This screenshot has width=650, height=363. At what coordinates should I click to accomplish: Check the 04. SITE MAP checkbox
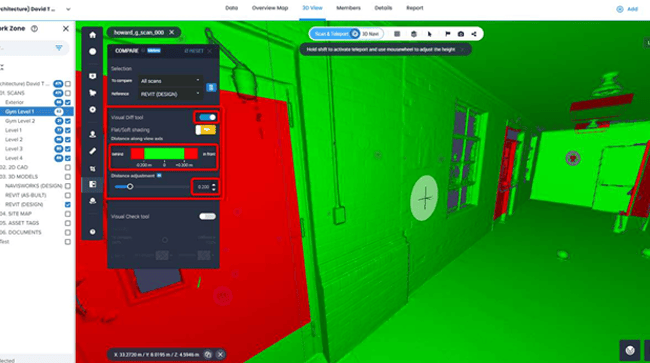point(68,214)
